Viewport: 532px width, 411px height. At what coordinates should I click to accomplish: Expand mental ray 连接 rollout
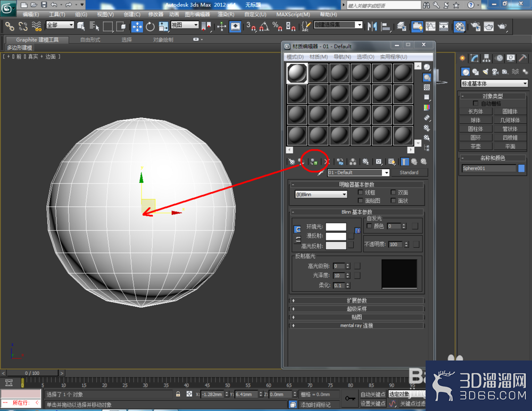pyautogui.click(x=356, y=325)
